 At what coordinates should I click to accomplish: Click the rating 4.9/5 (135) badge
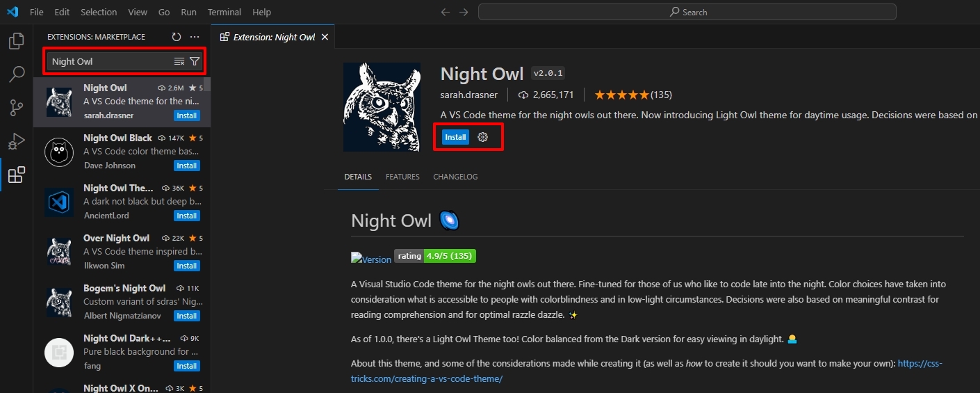(x=435, y=256)
